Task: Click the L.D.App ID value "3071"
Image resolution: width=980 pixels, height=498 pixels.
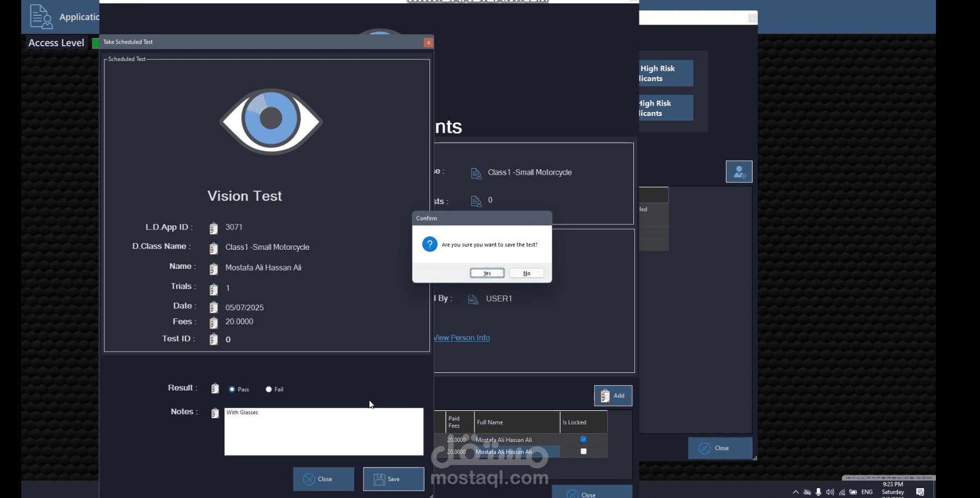Action: coord(234,227)
